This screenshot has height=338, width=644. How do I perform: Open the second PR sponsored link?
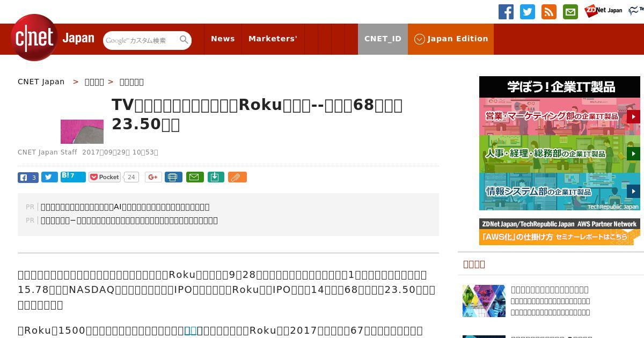point(129,220)
